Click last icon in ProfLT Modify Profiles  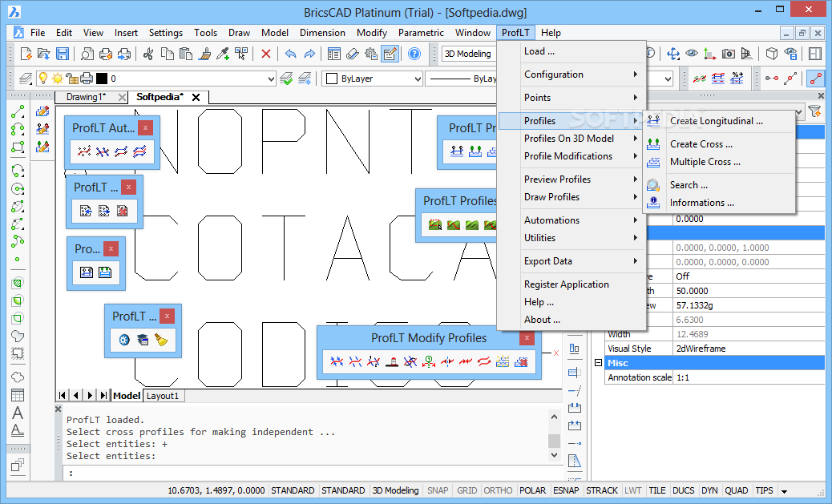click(521, 362)
